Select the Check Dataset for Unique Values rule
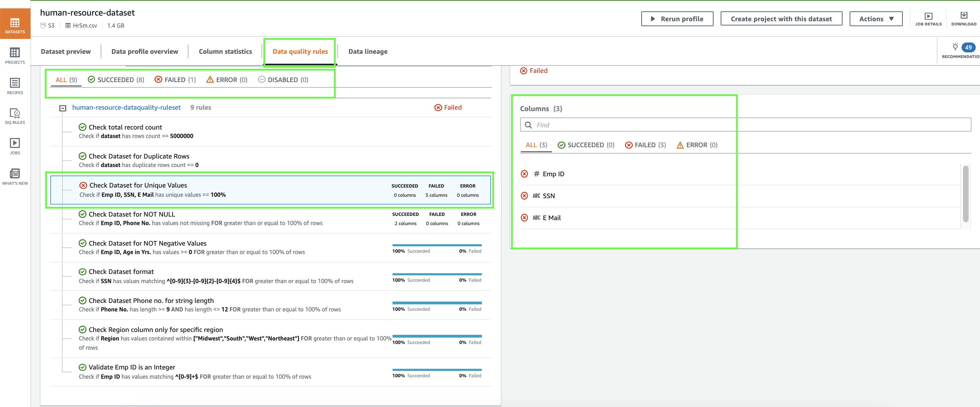The height and width of the screenshot is (407, 980). [x=138, y=185]
